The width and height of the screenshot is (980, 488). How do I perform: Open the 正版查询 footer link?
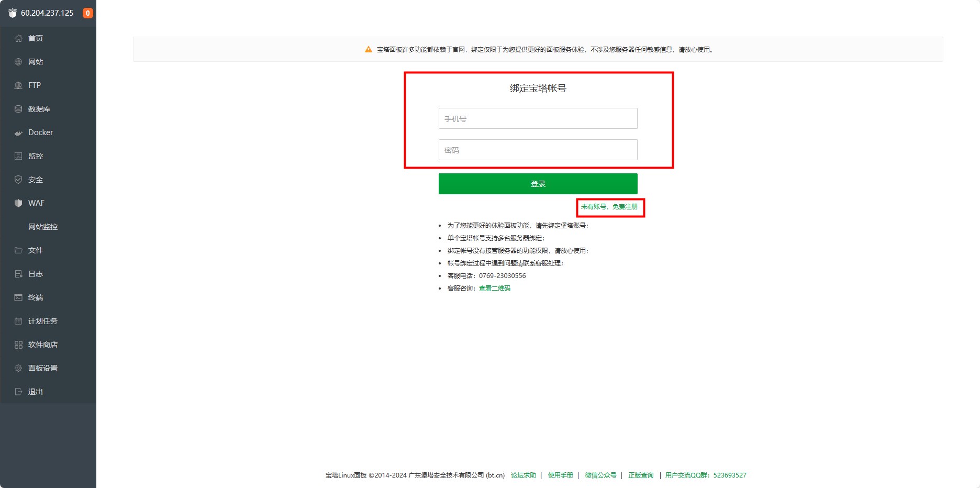[x=641, y=475]
